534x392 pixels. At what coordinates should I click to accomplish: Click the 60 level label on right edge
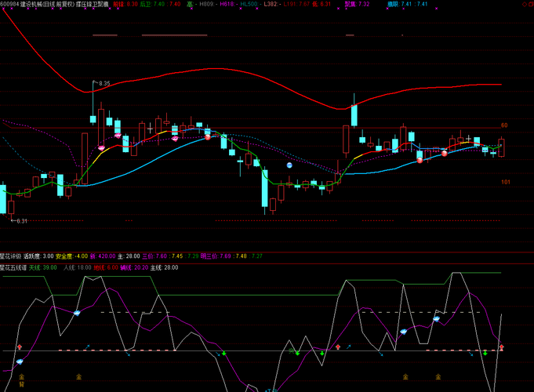504,125
